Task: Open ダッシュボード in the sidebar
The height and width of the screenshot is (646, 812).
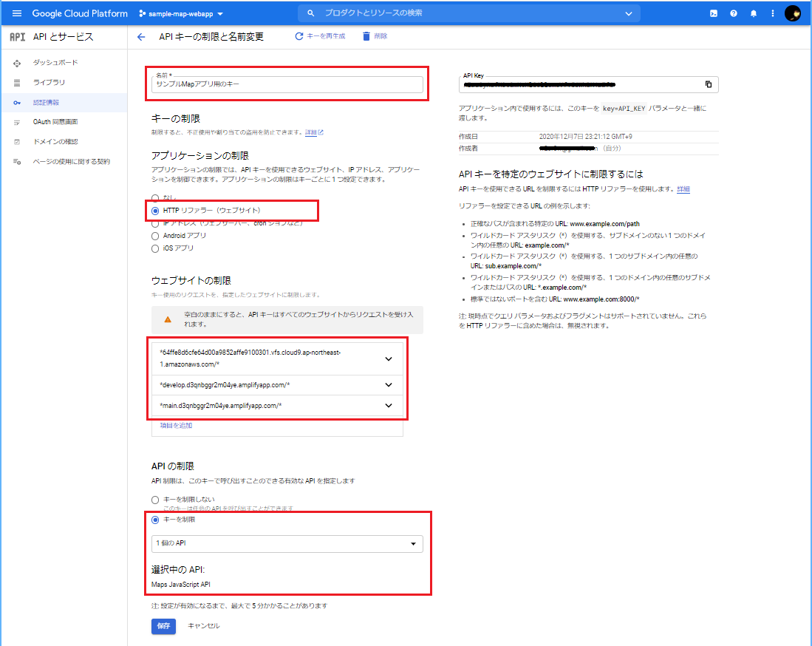Action: pos(55,63)
